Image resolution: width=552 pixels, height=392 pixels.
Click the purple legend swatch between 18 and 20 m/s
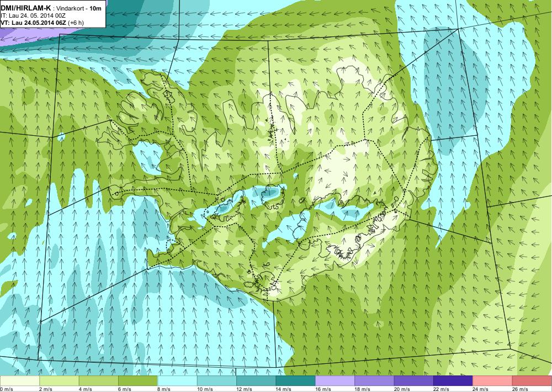pos(375,381)
